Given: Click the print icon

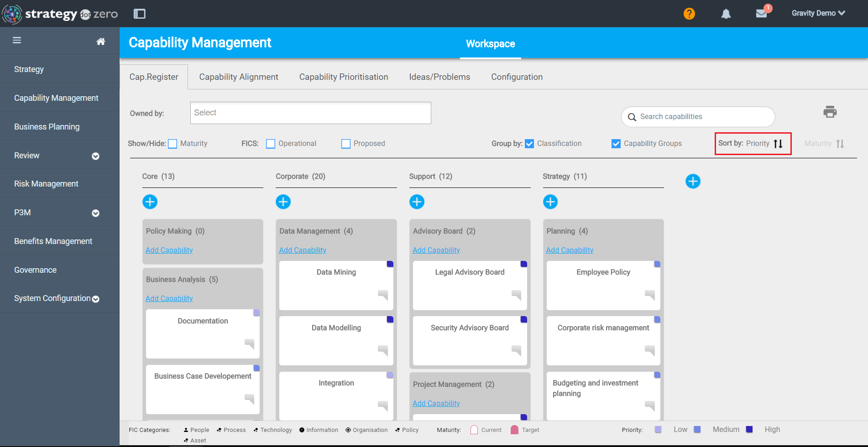Looking at the screenshot, I should [830, 112].
